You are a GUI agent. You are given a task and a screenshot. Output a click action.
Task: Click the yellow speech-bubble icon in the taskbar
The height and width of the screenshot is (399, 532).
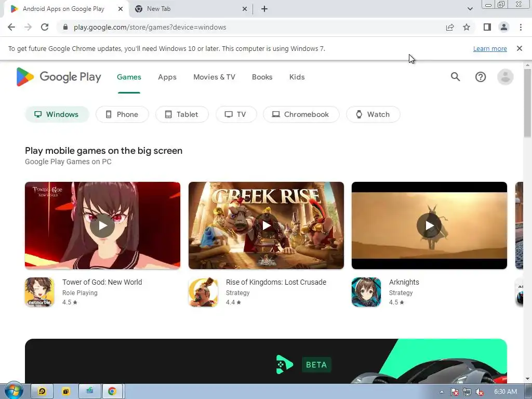(x=42, y=392)
